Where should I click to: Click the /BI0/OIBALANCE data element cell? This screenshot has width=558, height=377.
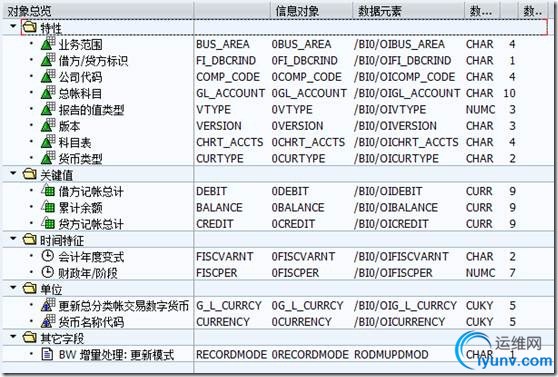coord(396,208)
